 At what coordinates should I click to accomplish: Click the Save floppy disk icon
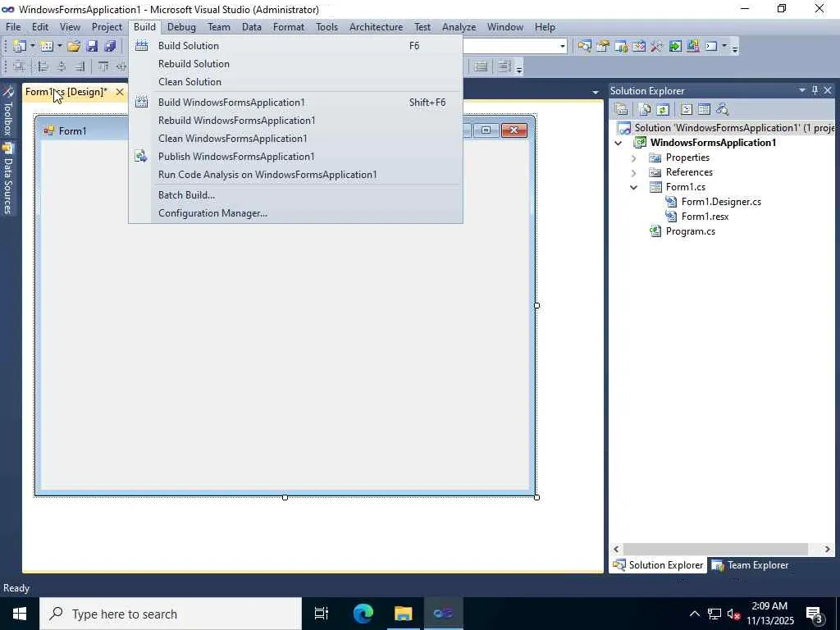tap(92, 47)
